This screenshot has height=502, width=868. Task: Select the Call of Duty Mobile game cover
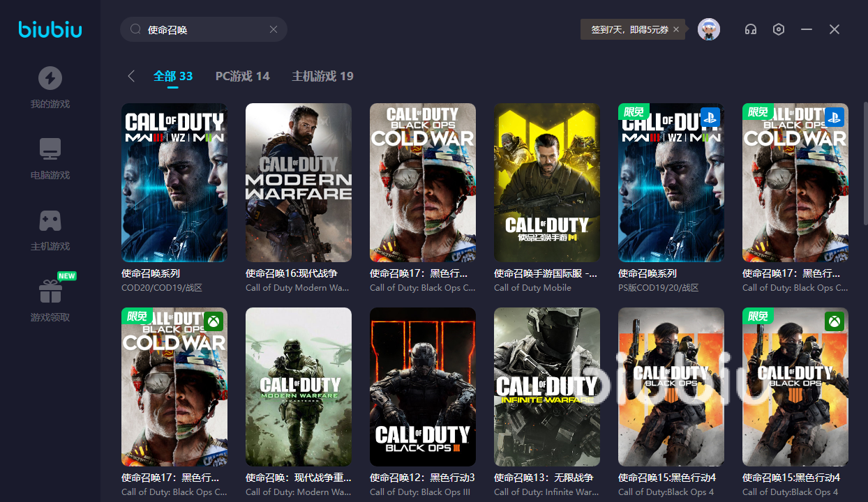tap(547, 183)
